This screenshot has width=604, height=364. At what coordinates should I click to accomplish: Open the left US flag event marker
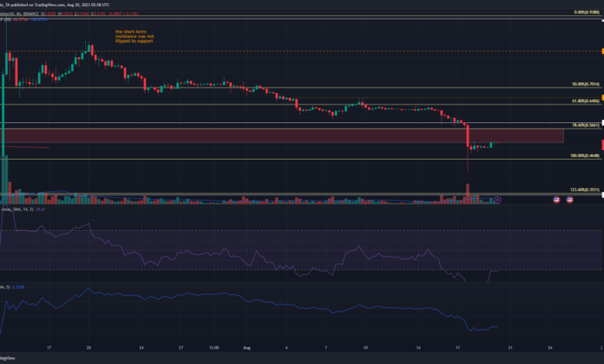point(556,200)
